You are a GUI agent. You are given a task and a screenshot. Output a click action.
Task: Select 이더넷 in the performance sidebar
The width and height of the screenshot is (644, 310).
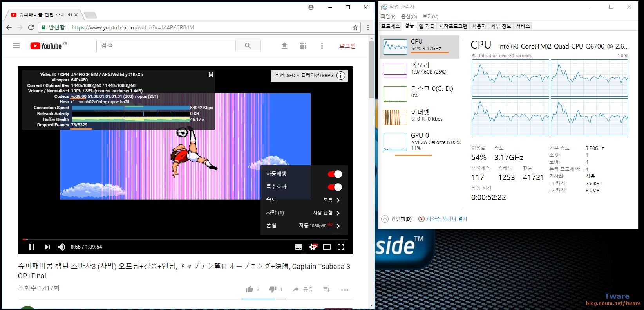pos(420,117)
